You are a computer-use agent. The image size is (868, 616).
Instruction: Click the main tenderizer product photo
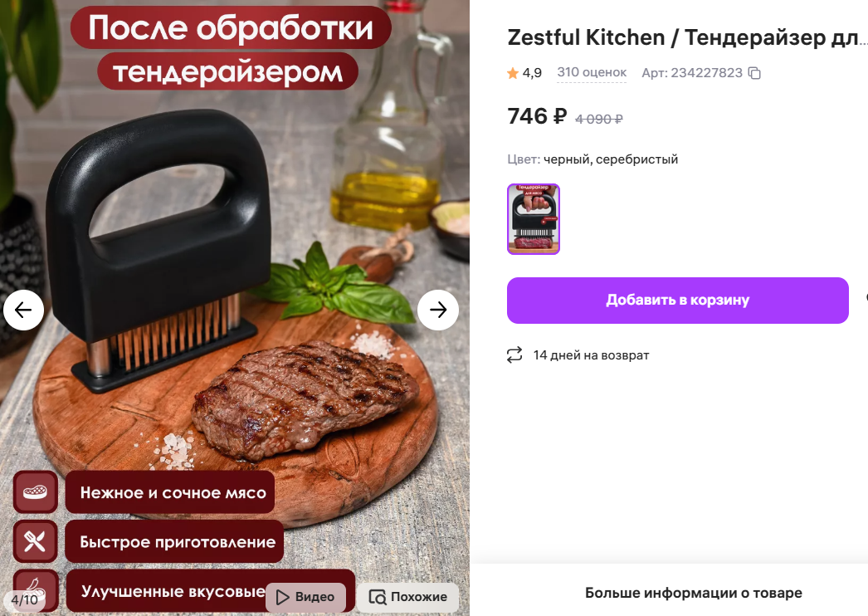235,308
